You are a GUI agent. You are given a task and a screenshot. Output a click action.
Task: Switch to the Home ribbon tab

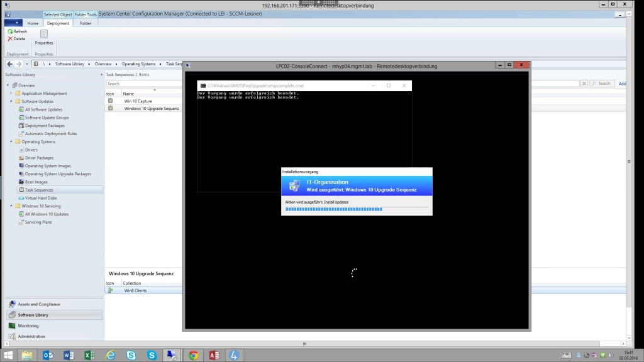33,23
